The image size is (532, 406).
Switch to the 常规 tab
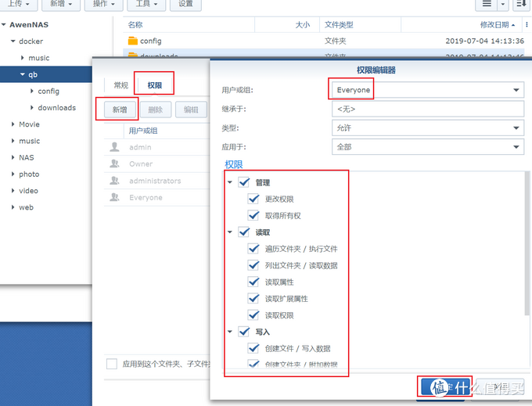tap(120, 84)
